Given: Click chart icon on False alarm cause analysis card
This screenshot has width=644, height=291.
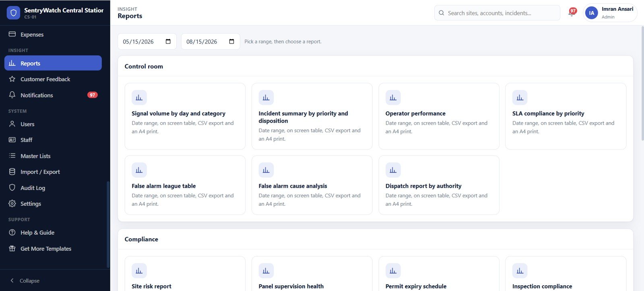Looking at the screenshot, I should point(266,170).
